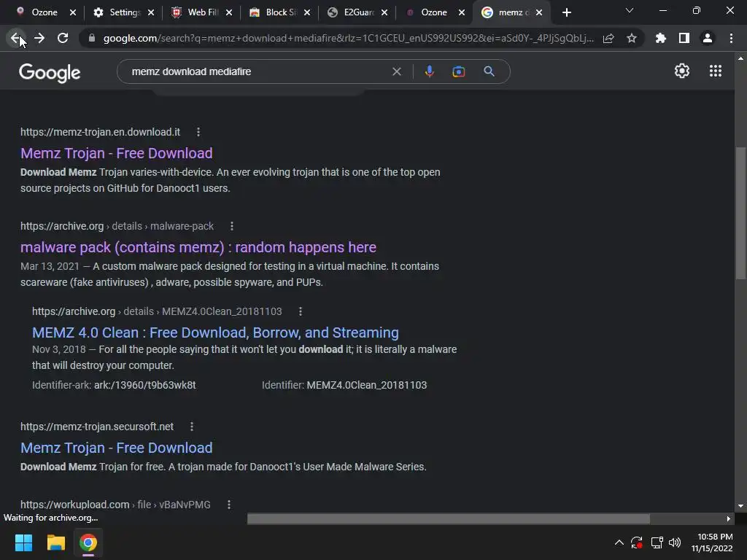The width and height of the screenshot is (747, 560).
Task: Reload the current Google search page
Action: 63,38
